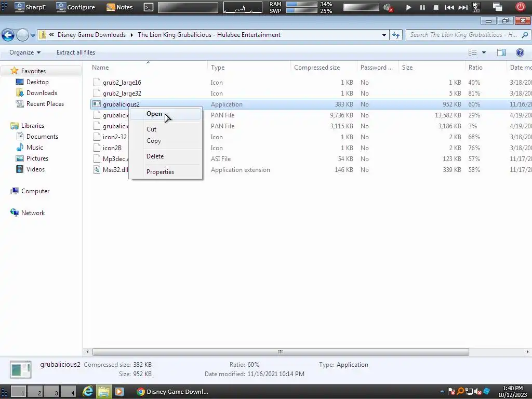Select Copy from the context menu
This screenshot has height=399, width=532.
click(166, 141)
